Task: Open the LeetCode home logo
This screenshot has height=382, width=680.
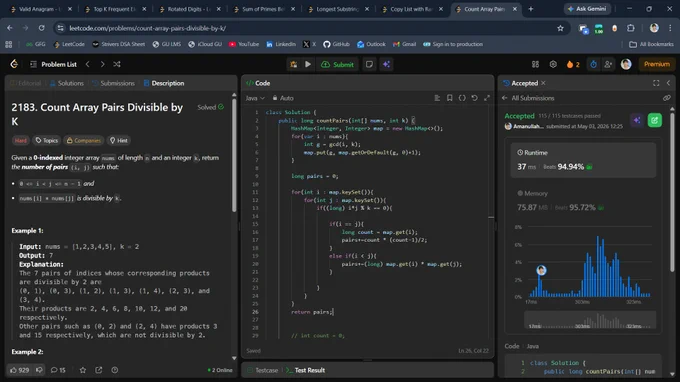Action: (14, 64)
